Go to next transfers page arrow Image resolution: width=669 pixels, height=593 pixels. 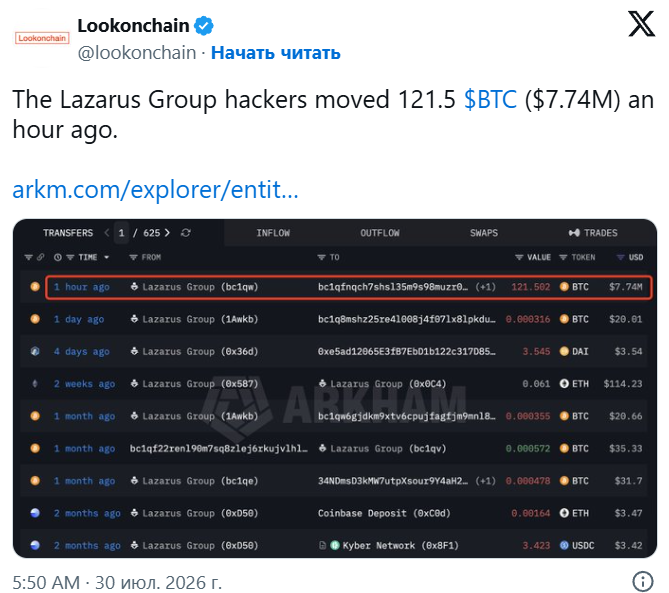tap(167, 233)
